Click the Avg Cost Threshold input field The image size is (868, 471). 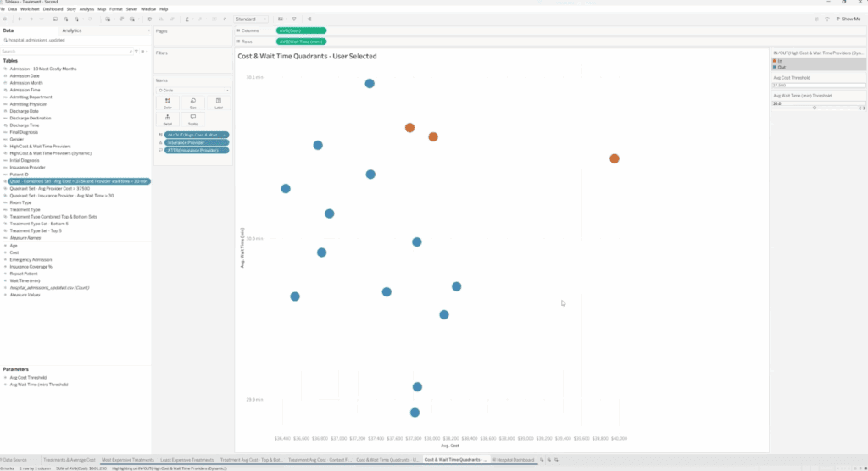click(819, 86)
